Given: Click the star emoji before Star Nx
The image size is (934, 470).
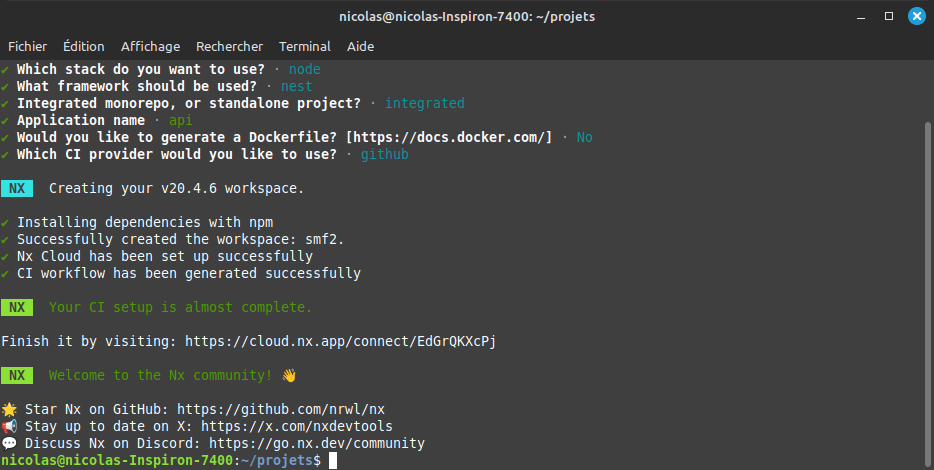Looking at the screenshot, I should click(9, 409).
